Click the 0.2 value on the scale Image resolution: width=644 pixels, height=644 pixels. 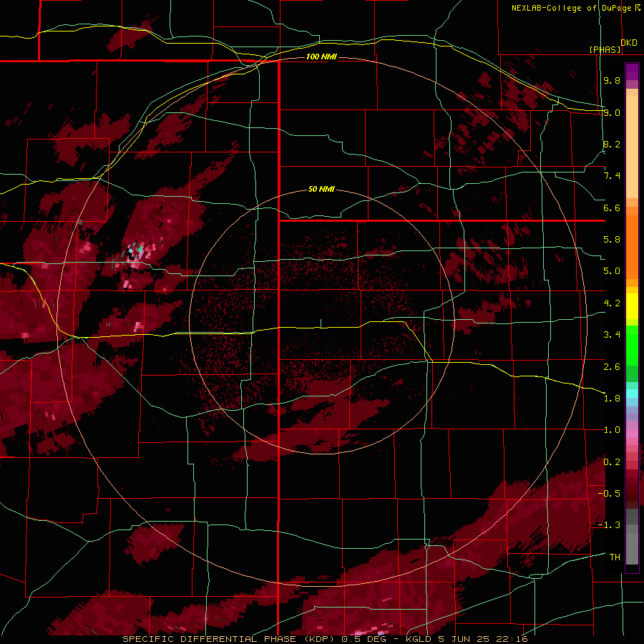point(612,462)
